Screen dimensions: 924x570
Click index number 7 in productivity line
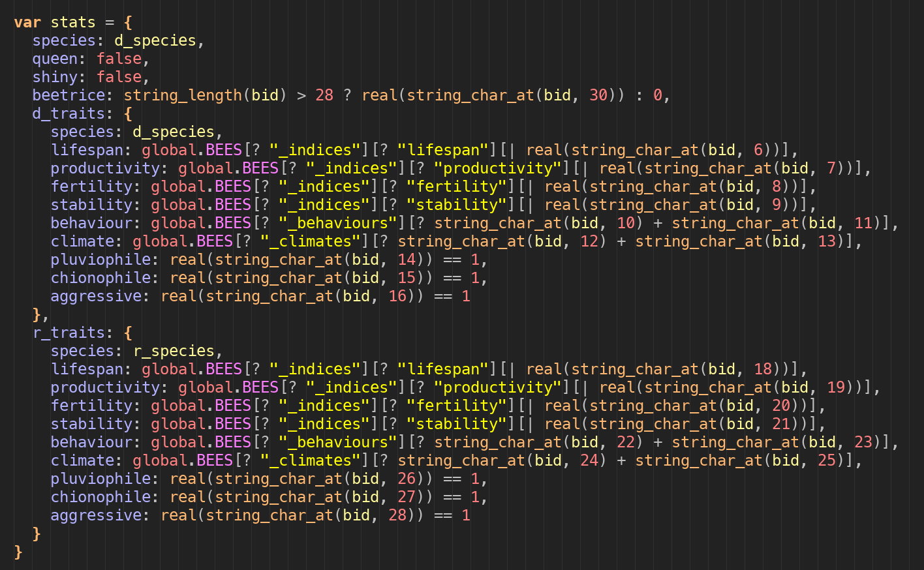pos(831,168)
